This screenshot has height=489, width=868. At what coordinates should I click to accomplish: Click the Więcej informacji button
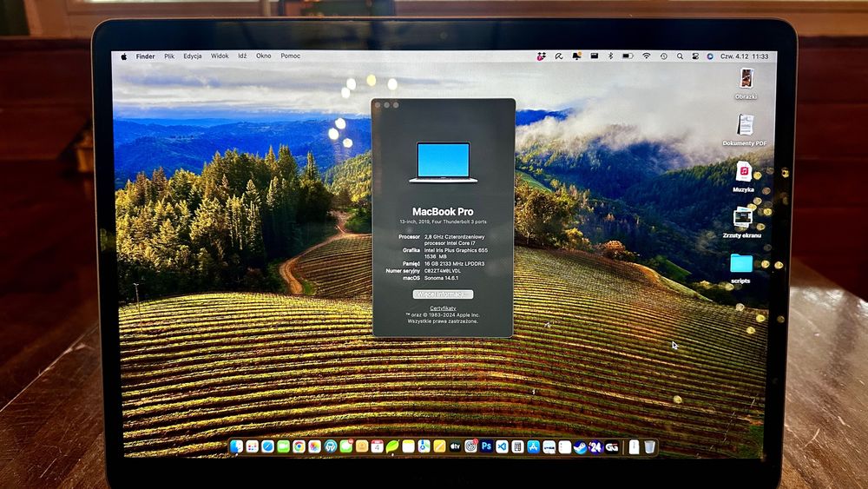point(443,294)
